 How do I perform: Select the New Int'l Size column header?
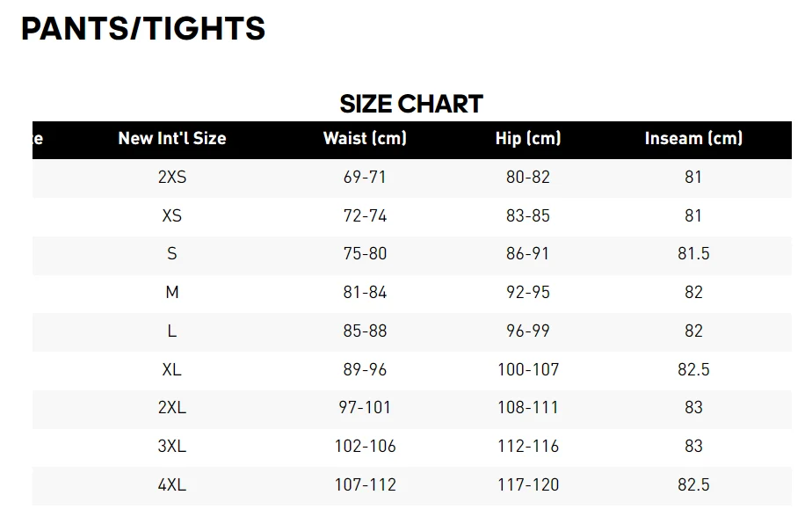(172, 138)
